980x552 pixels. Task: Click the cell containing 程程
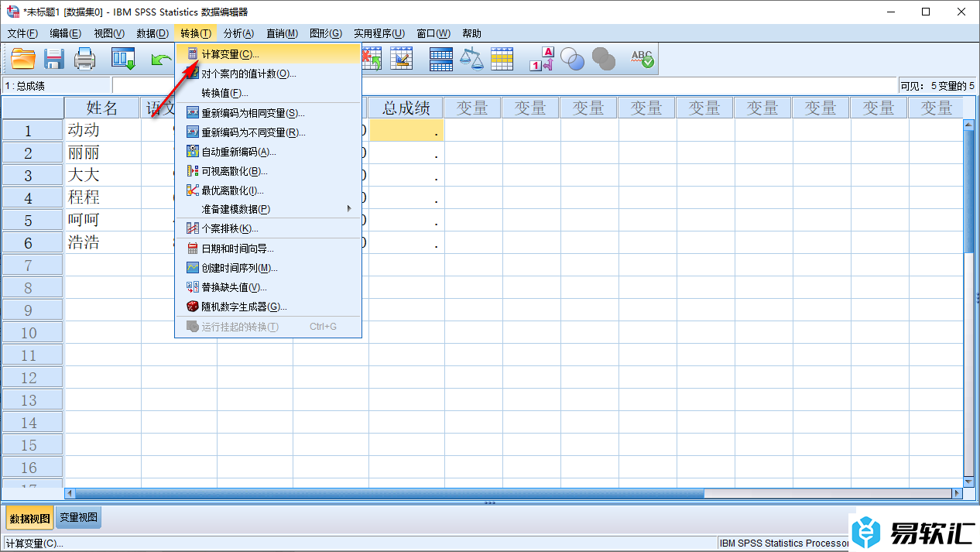(103, 197)
